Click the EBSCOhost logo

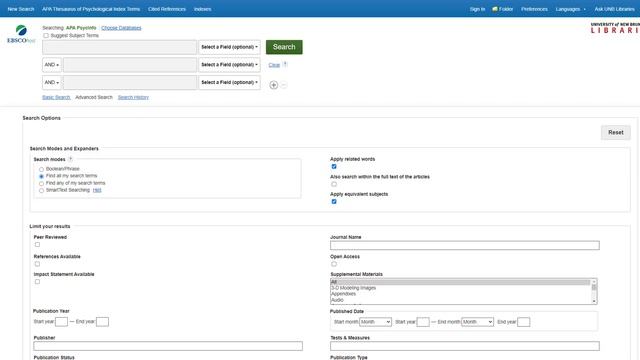point(21,34)
